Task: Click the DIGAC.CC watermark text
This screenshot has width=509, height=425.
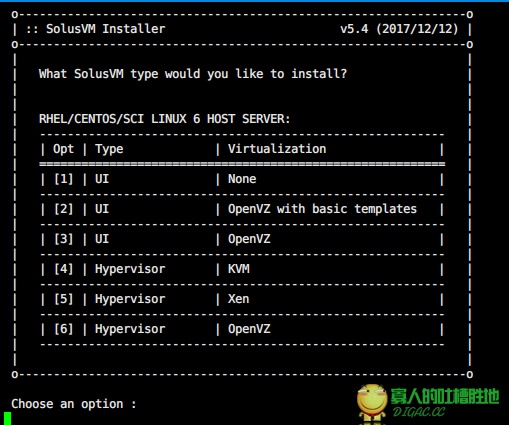Action: tap(419, 412)
